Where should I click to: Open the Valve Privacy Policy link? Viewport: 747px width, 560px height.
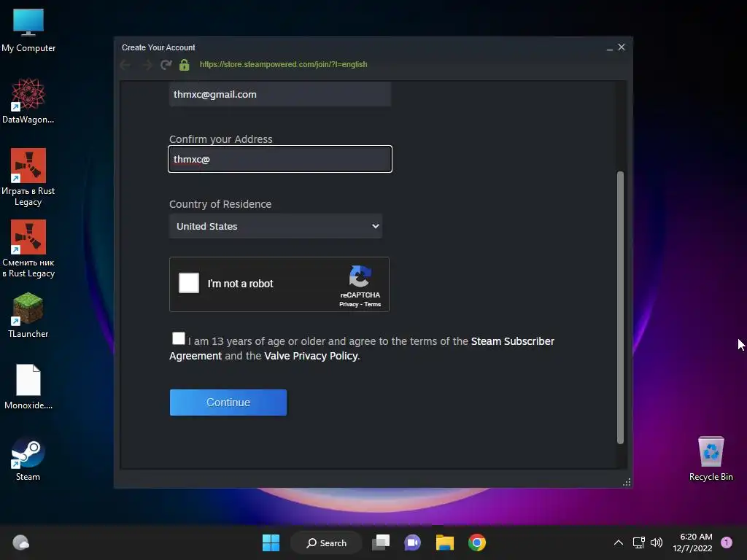tap(311, 356)
